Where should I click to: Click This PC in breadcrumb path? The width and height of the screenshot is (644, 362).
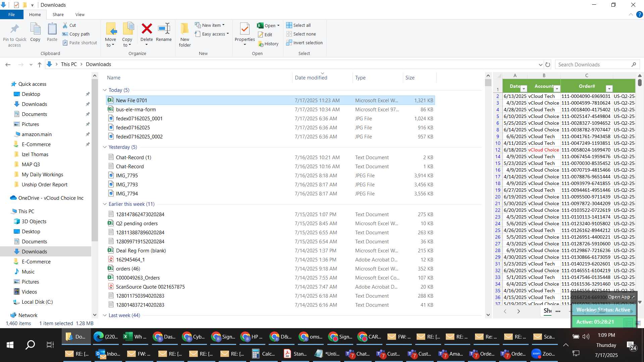tap(69, 64)
